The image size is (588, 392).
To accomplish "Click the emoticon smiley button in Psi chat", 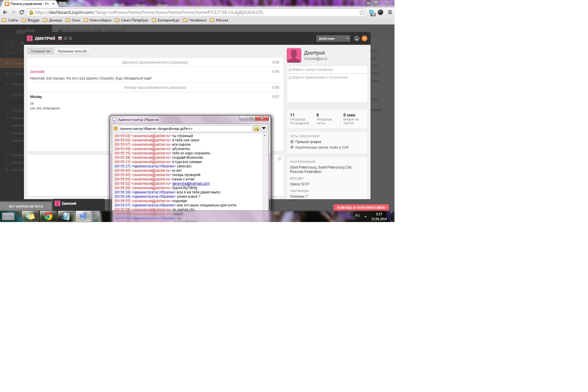I will pyautogui.click(x=256, y=128).
